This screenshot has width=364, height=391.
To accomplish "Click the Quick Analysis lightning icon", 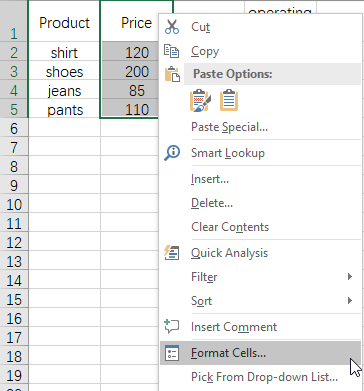I will tap(172, 252).
